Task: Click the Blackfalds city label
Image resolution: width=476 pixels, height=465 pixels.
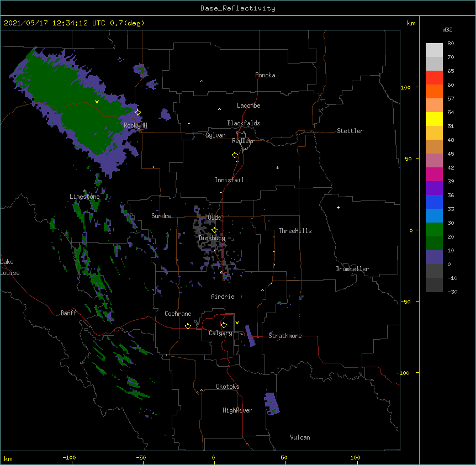Action: [x=244, y=123]
